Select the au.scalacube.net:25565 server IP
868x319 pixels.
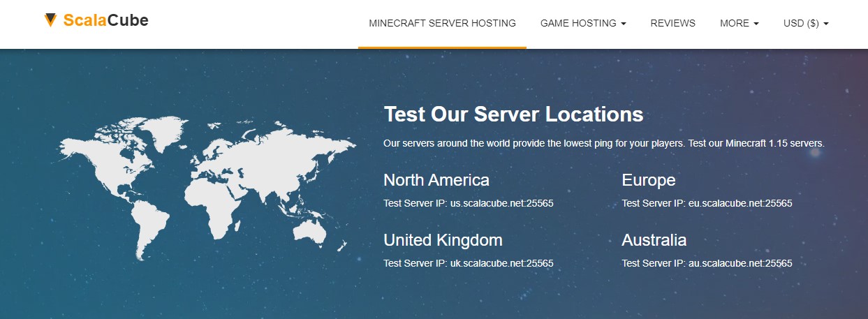tap(740, 264)
